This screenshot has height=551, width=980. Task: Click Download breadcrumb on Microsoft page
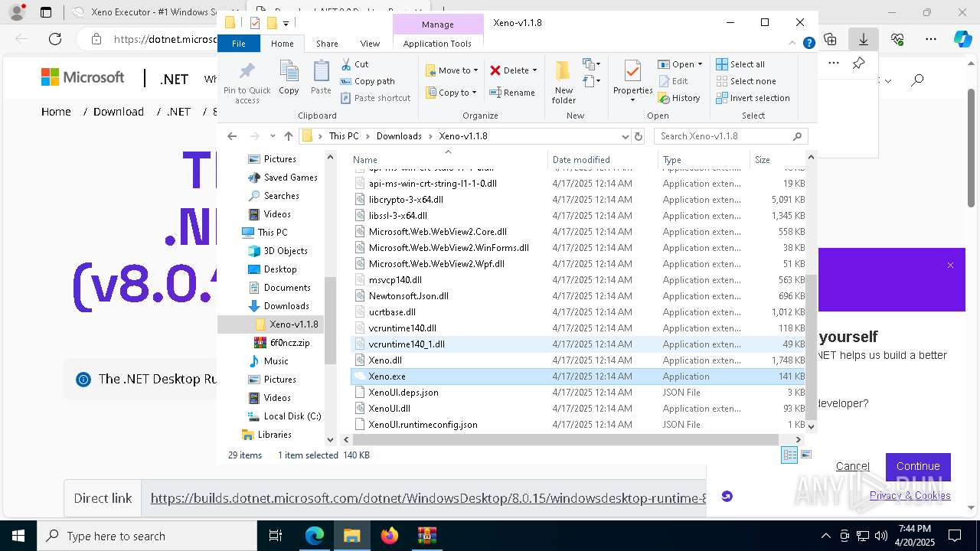pos(119,112)
